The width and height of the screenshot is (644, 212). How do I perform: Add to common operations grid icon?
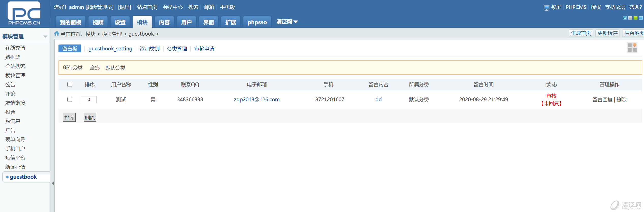click(x=632, y=48)
